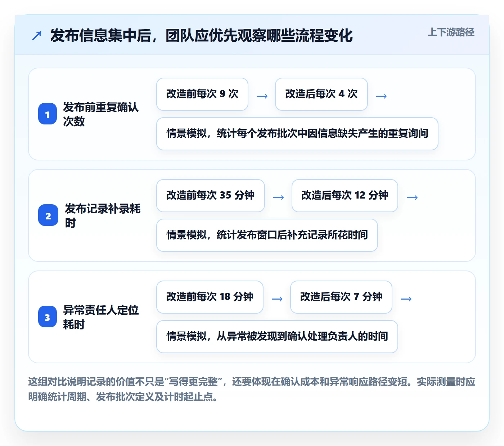Select the heading 发布信息集中后，团队应优先观察哪些流程变化
504x446 pixels.
(x=202, y=36)
